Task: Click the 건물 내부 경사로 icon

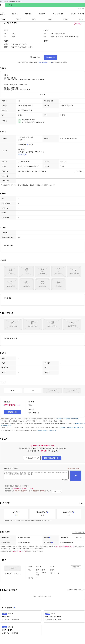Action: (72, 324)
